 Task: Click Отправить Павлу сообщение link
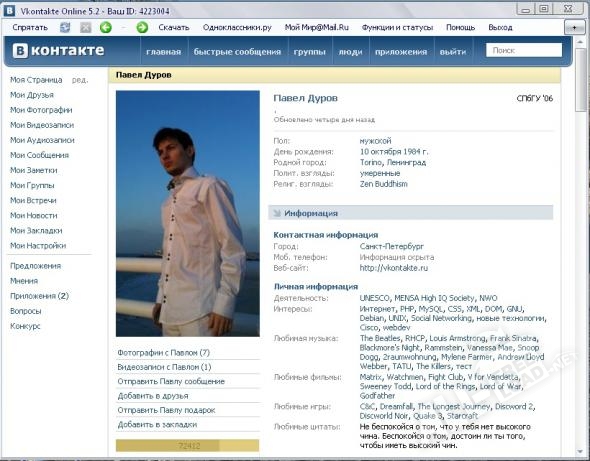pyautogui.click(x=171, y=382)
